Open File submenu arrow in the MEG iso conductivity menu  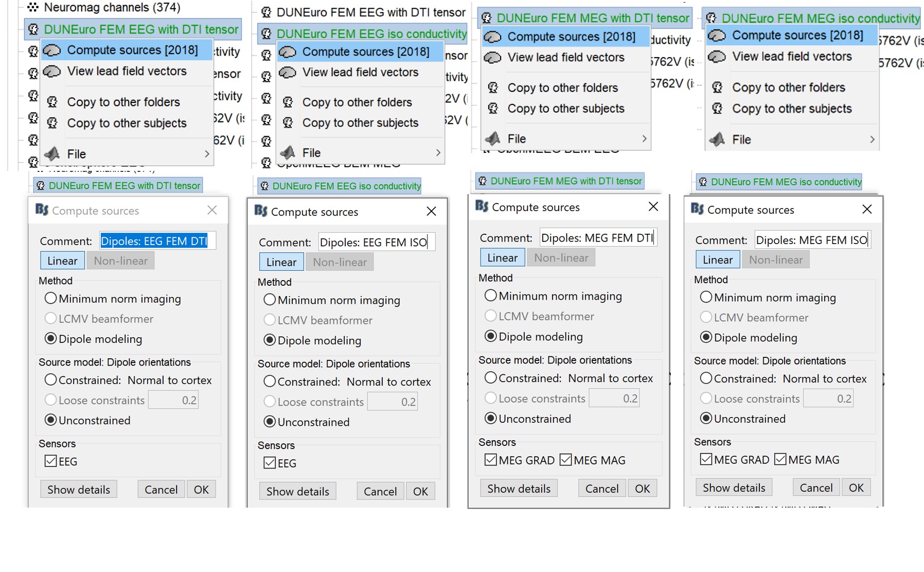click(x=872, y=140)
